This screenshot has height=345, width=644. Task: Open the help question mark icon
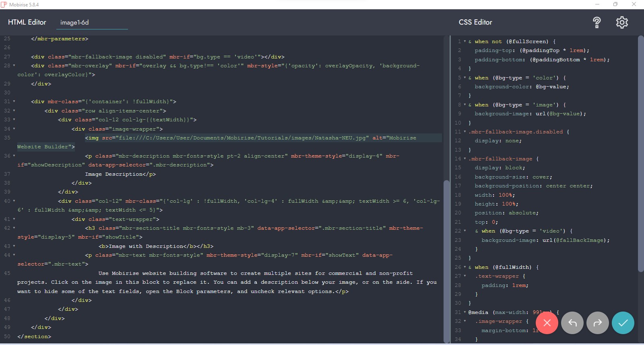tap(597, 23)
